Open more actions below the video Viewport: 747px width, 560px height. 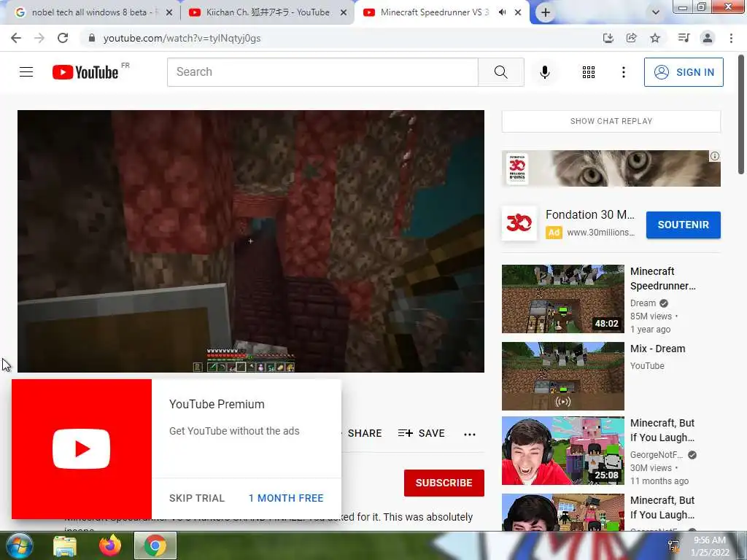point(470,434)
